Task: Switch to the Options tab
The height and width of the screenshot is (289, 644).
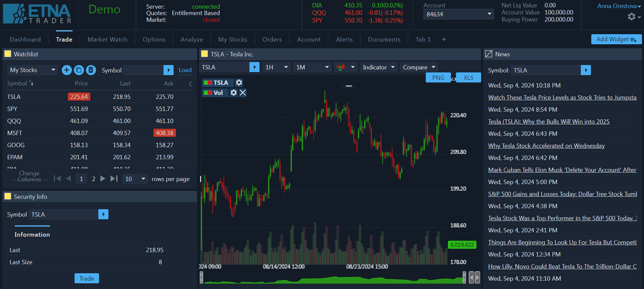Action: (154, 40)
